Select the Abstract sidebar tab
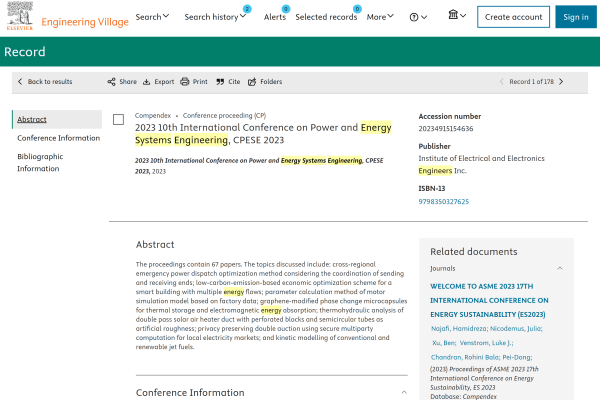 pos(57,119)
